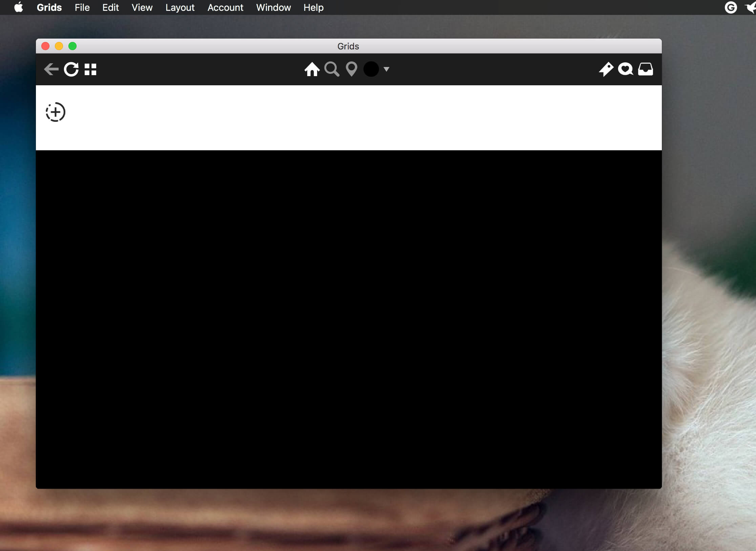Click the Window menu item
Screen dimensions: 756x551
coord(273,7)
